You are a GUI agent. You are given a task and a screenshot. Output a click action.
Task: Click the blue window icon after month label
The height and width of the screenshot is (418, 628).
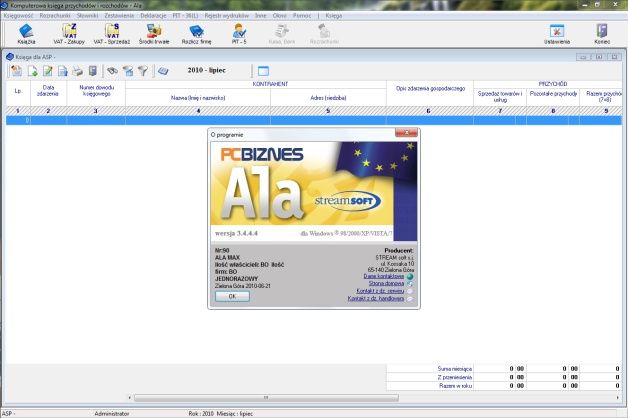click(263, 71)
